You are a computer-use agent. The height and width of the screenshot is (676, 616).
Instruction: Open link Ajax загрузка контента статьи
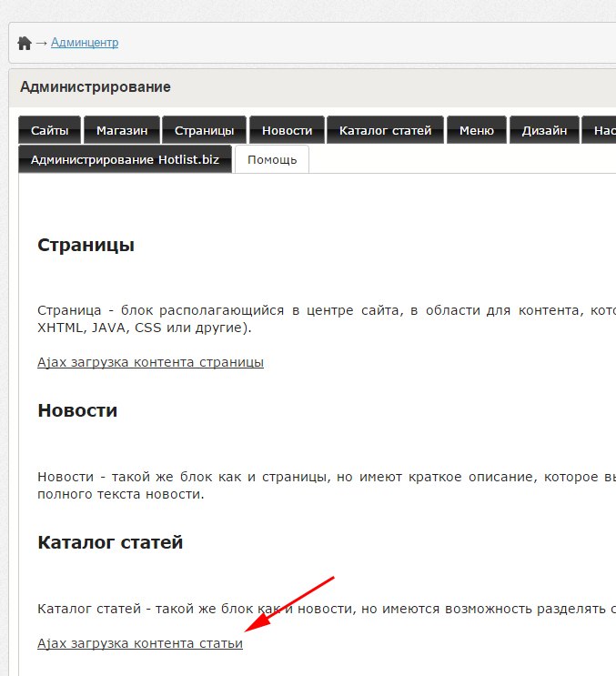140,643
